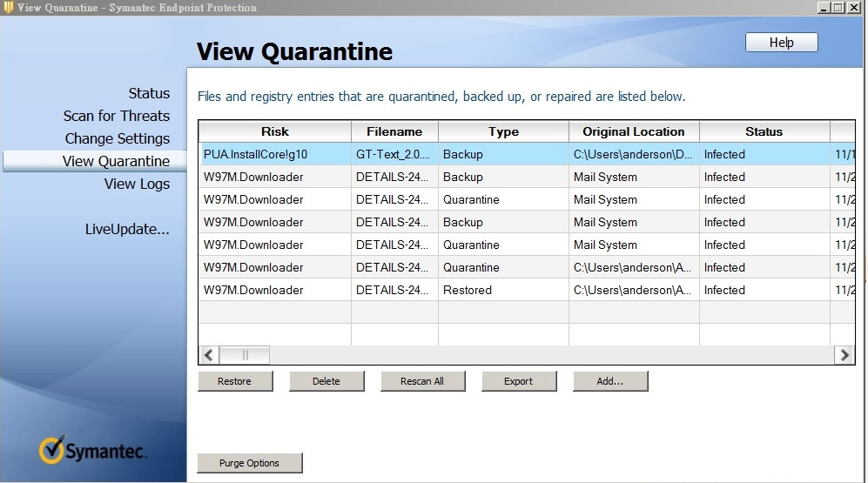The height and width of the screenshot is (483, 868).
Task: Click Symantec logo checkmark icon
Action: coord(52,450)
